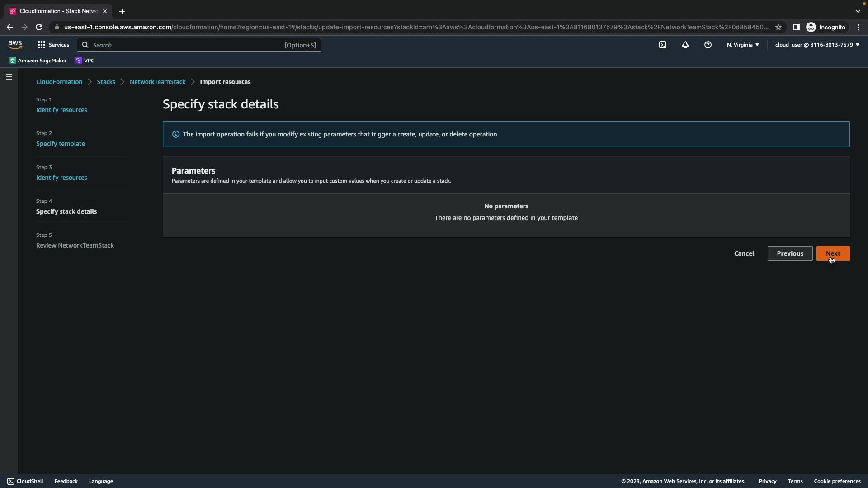The image size is (868, 488).
Task: Cancel the import resources wizard
Action: (744, 253)
